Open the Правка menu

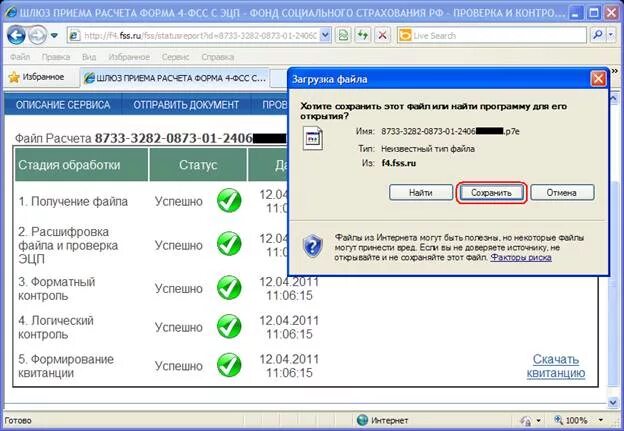coord(56,57)
